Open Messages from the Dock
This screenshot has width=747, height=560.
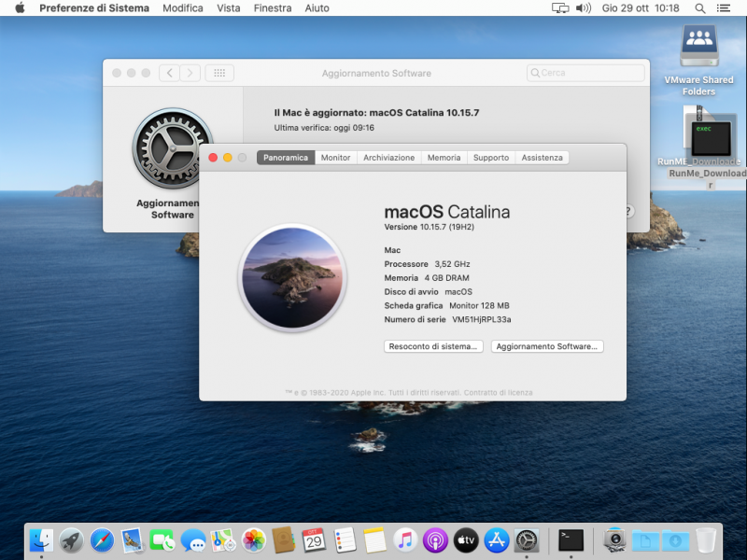coord(193,540)
